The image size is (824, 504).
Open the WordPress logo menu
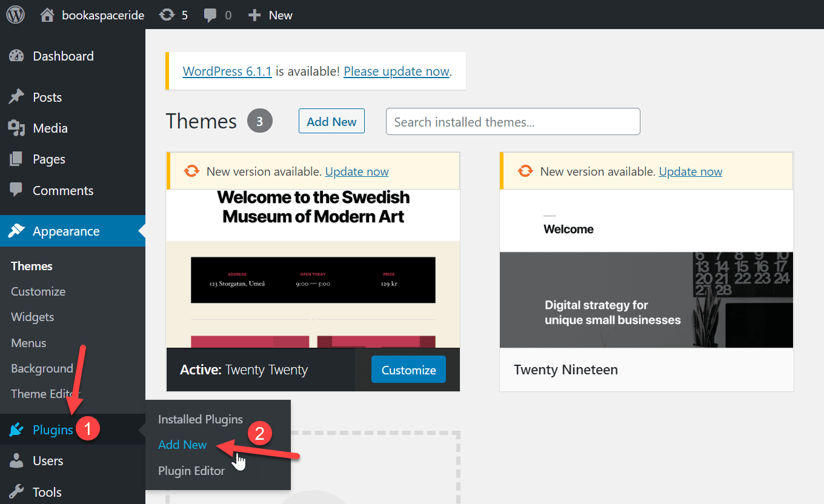(15, 15)
